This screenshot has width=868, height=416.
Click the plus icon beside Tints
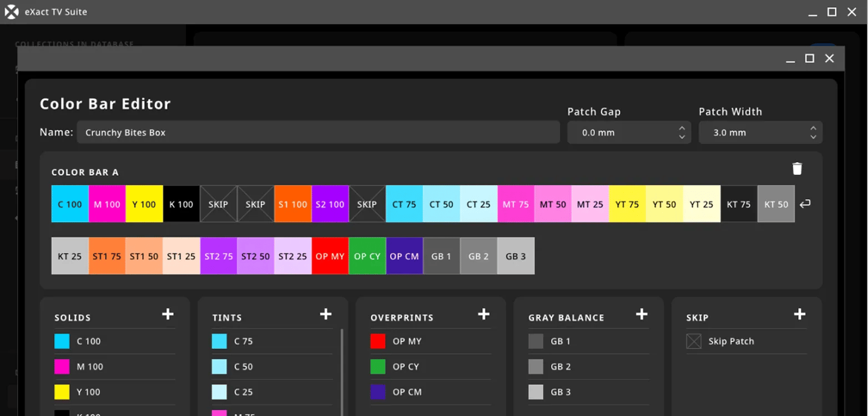[x=326, y=314]
